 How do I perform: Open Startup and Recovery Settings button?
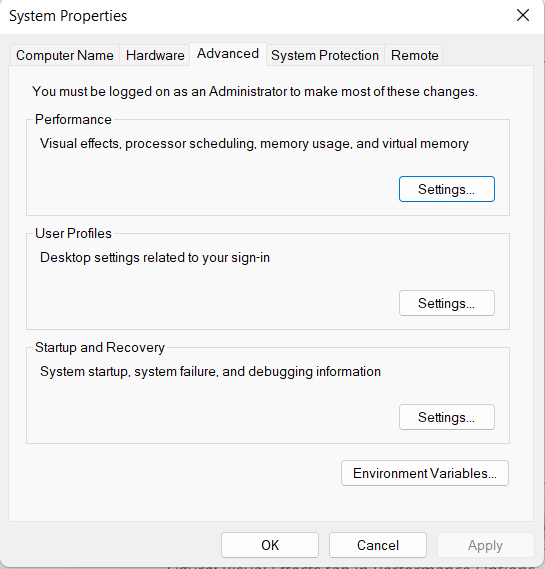pos(447,417)
